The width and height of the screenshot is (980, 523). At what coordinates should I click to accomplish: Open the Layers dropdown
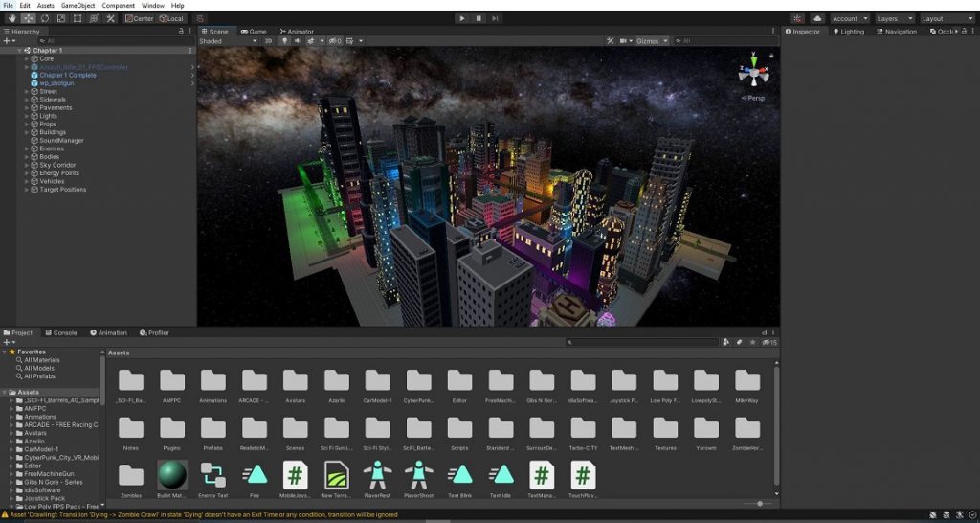pyautogui.click(x=895, y=19)
